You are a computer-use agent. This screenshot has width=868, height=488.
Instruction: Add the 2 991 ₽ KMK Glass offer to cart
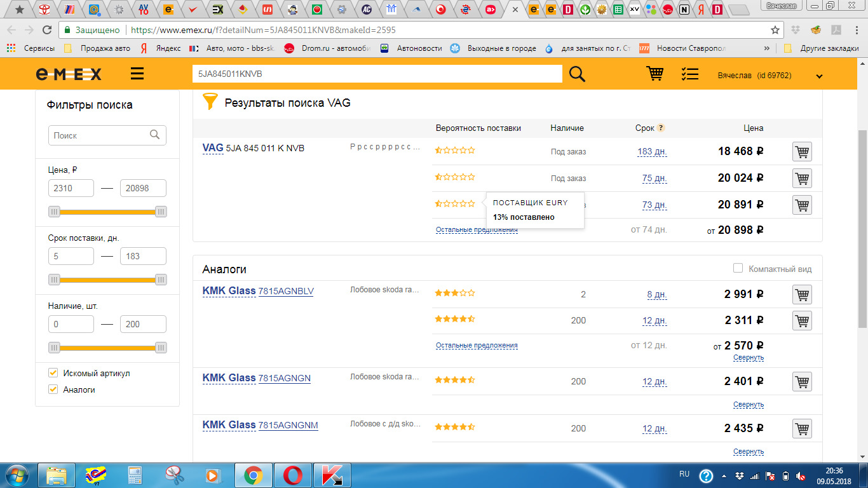coord(802,295)
